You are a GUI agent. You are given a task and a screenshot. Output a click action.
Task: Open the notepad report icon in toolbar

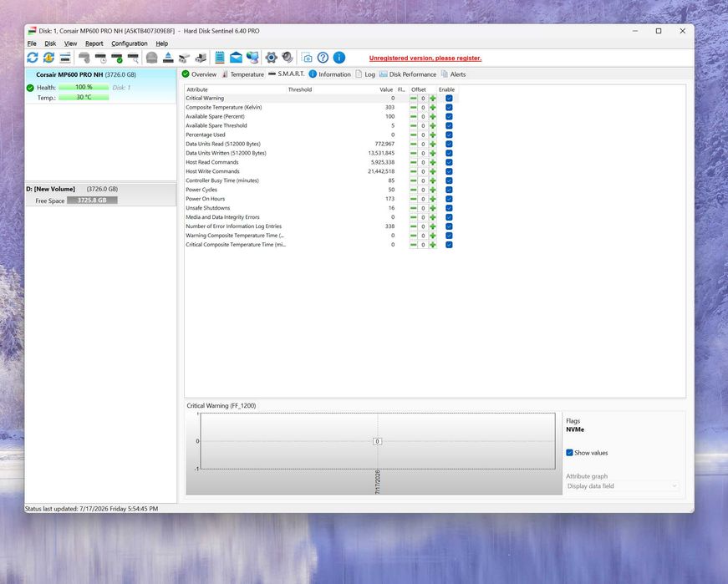(220, 58)
